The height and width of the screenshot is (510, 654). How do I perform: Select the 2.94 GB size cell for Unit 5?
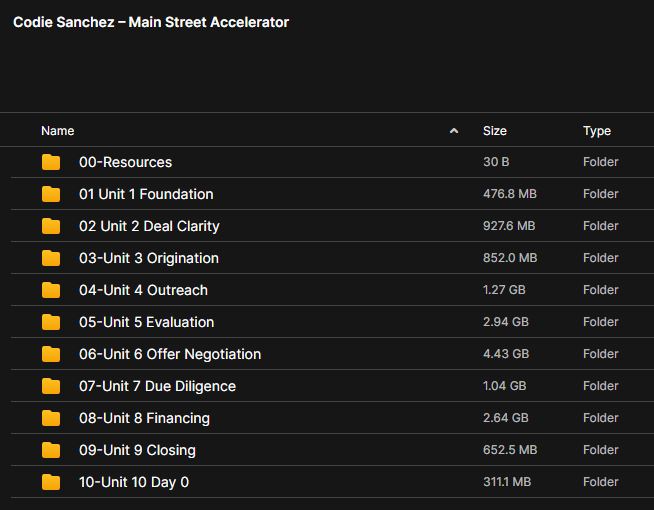[x=504, y=322]
